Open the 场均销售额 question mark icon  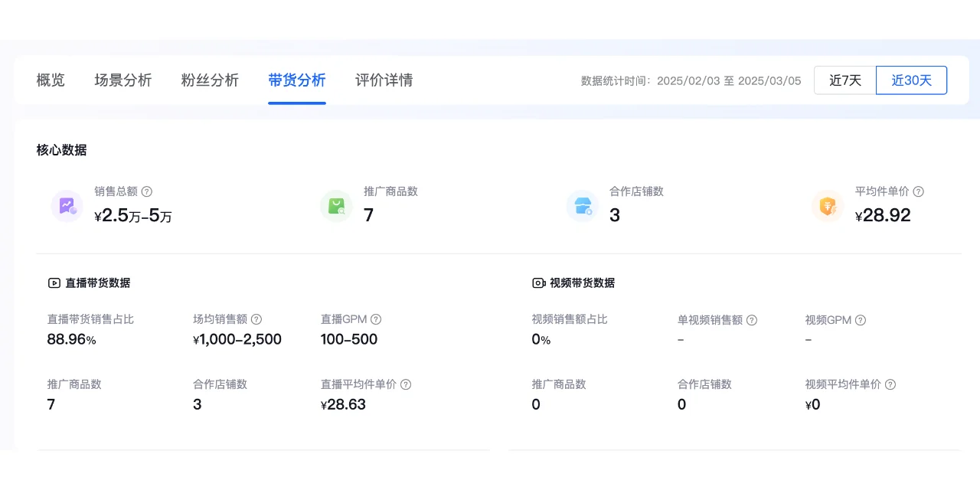click(x=257, y=319)
